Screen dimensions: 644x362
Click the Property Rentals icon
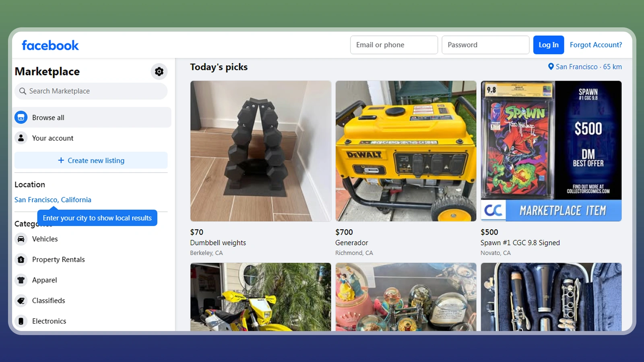tap(21, 259)
